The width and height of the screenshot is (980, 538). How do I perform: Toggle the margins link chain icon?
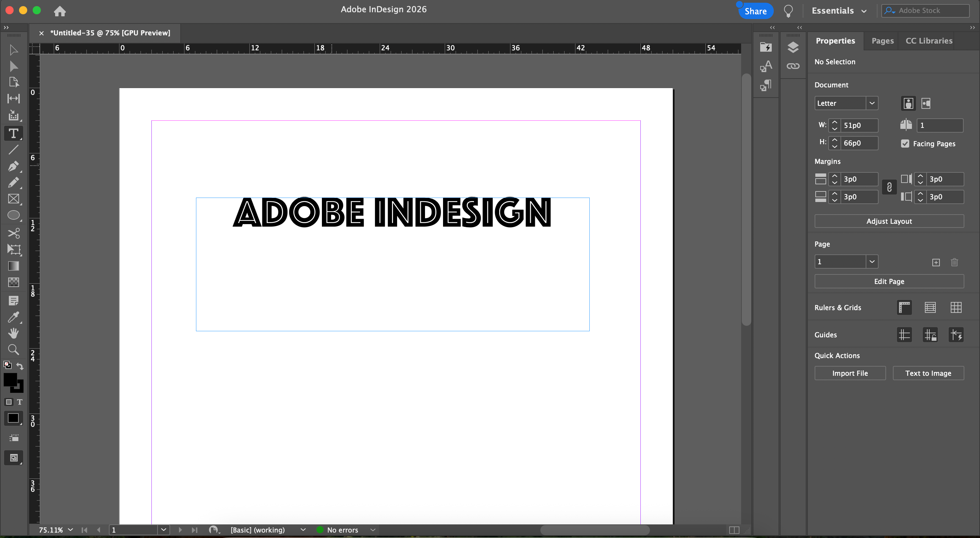click(x=889, y=187)
